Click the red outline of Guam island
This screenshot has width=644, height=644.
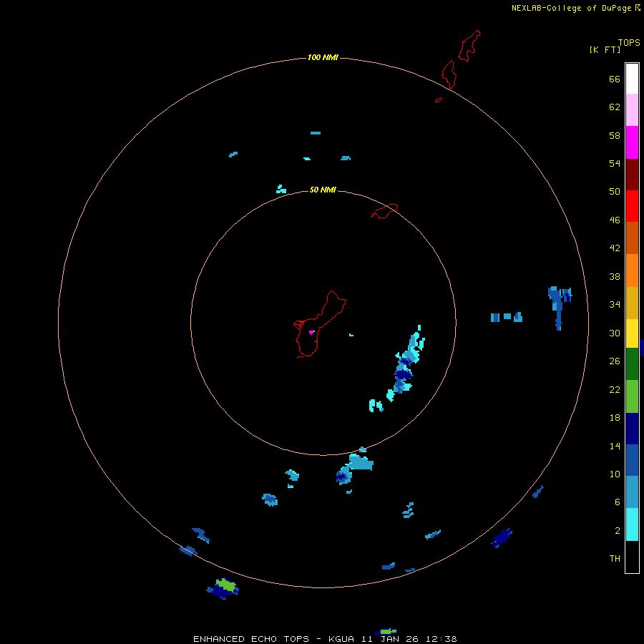tap(320, 324)
